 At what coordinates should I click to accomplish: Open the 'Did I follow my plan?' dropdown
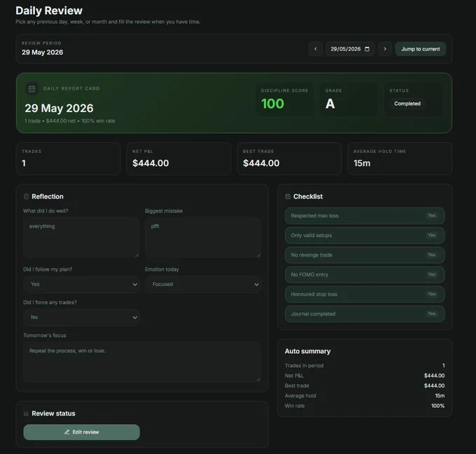pyautogui.click(x=81, y=284)
